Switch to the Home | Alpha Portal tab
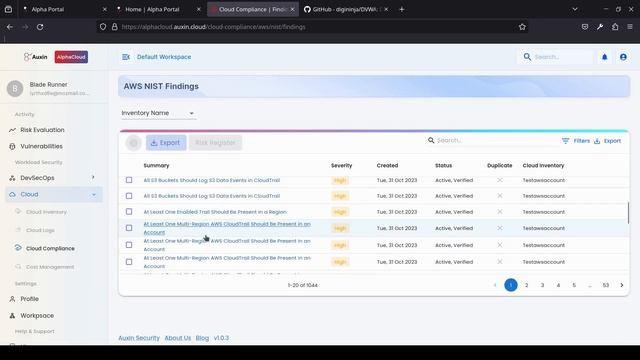 click(x=158, y=9)
